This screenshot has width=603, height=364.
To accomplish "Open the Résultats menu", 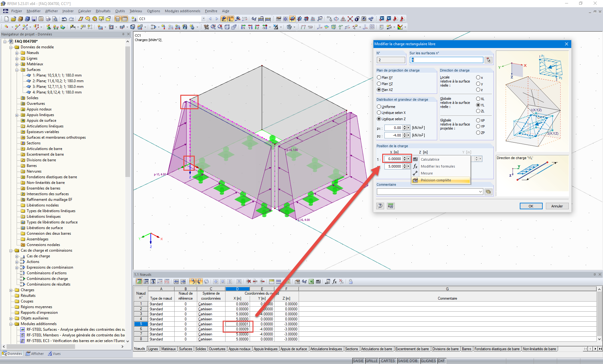I will [103, 11].
